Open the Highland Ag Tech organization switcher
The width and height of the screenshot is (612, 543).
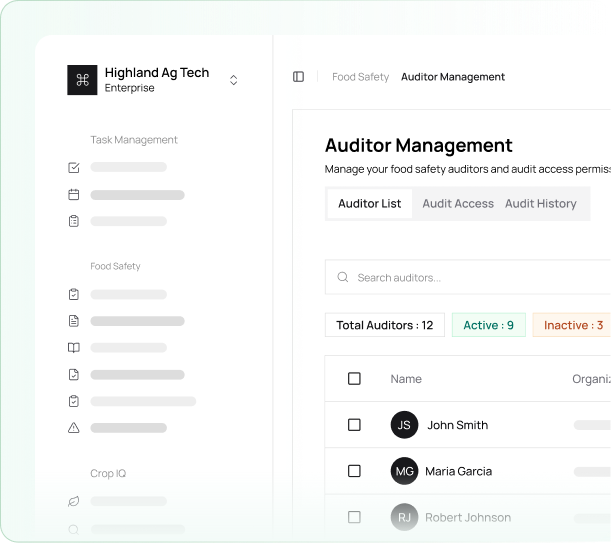234,80
